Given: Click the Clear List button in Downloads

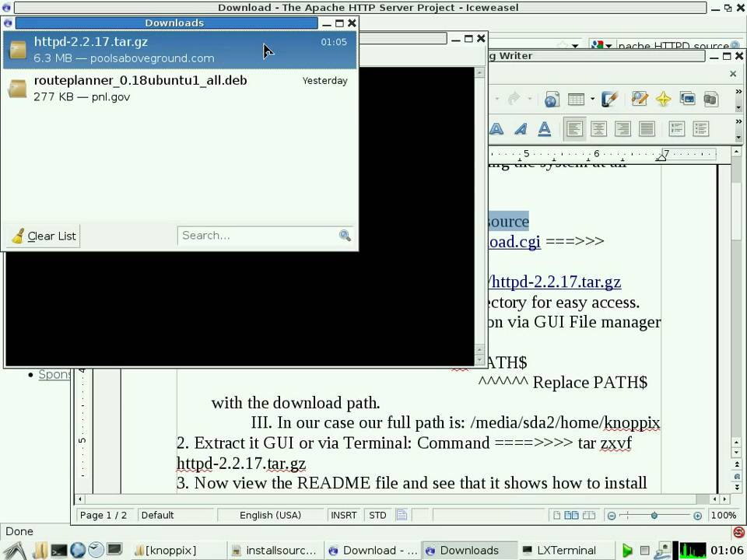Looking at the screenshot, I should coord(44,236).
